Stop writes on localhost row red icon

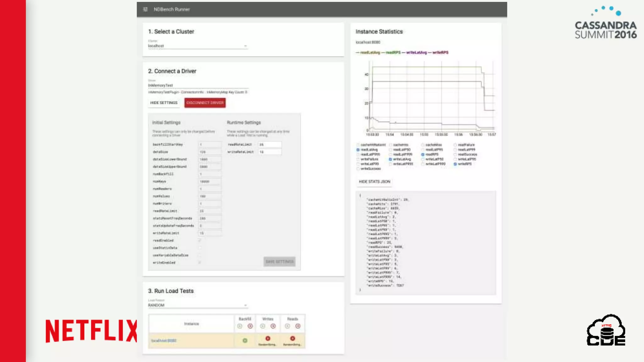268,338
